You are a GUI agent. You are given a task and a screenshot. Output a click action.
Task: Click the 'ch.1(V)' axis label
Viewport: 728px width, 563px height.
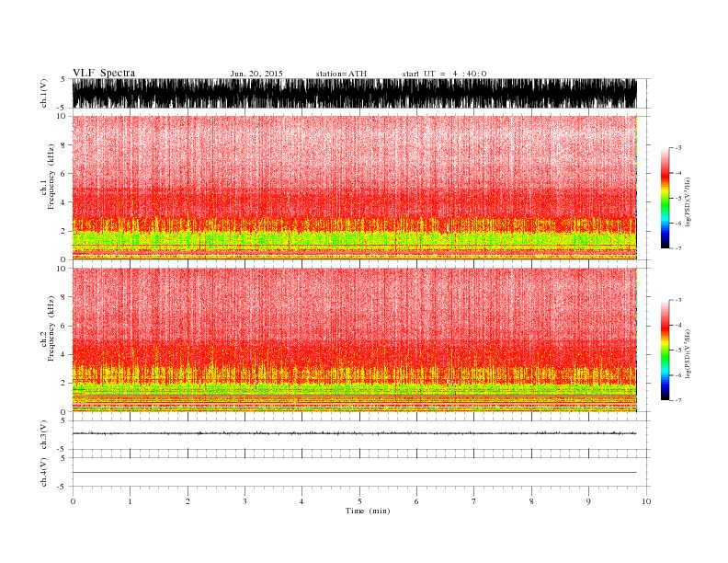pos(44,93)
